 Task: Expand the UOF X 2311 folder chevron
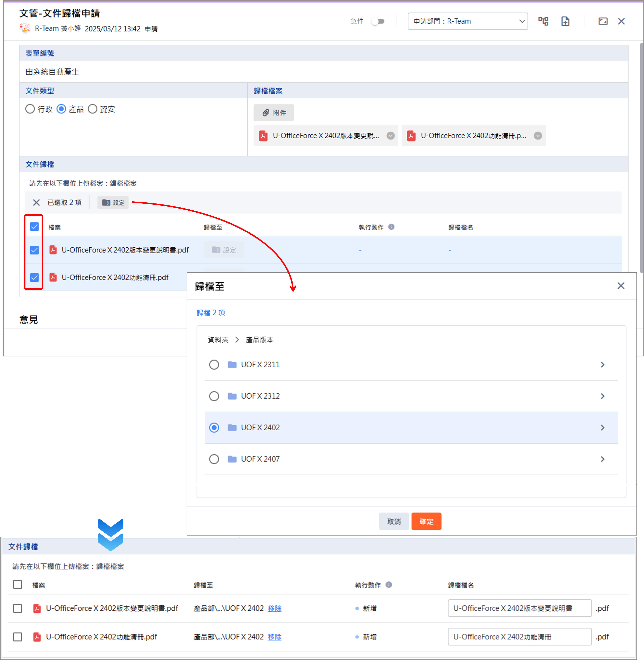coord(602,364)
